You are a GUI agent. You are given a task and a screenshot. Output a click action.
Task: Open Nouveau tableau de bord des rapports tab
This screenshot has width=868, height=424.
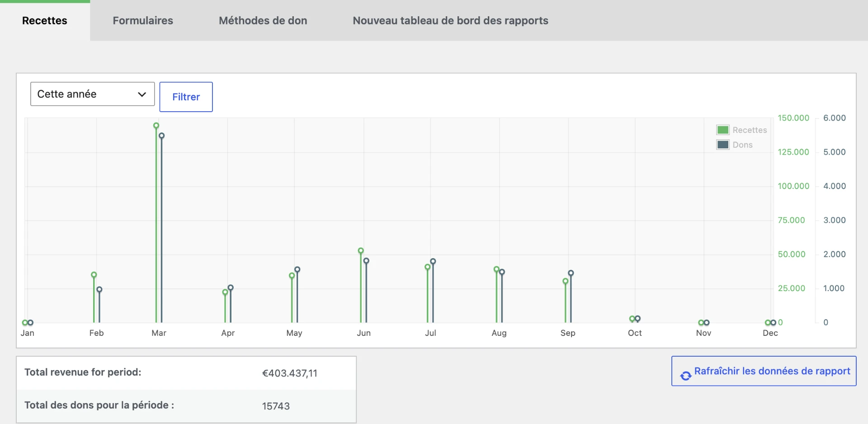tap(450, 21)
